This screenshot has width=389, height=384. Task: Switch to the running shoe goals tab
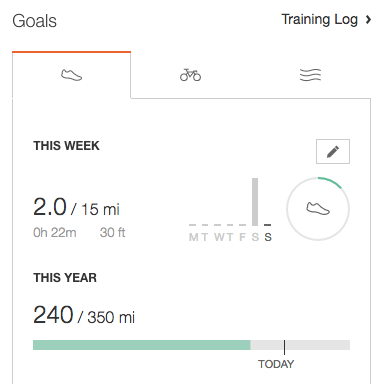tap(71, 75)
